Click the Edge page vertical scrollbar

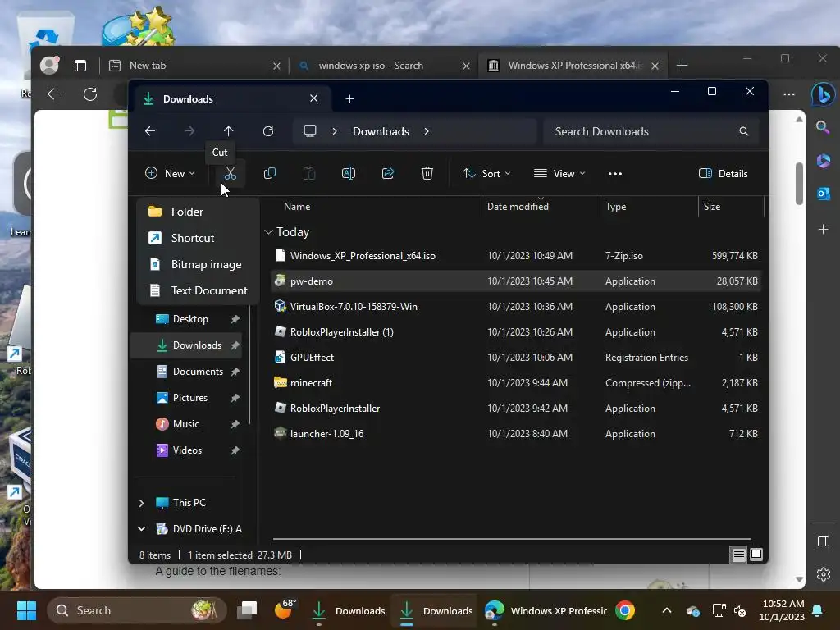[x=799, y=184]
